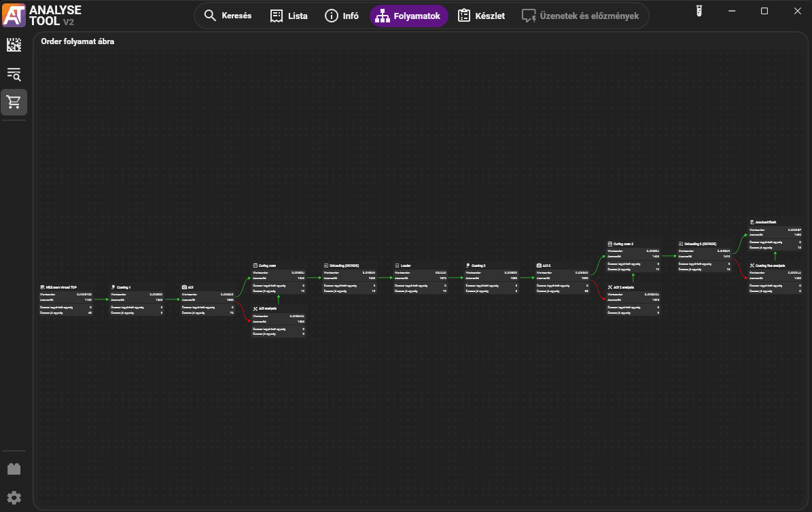812x512 pixels.
Task: Open settings gear in sidebar
Action: [14, 498]
